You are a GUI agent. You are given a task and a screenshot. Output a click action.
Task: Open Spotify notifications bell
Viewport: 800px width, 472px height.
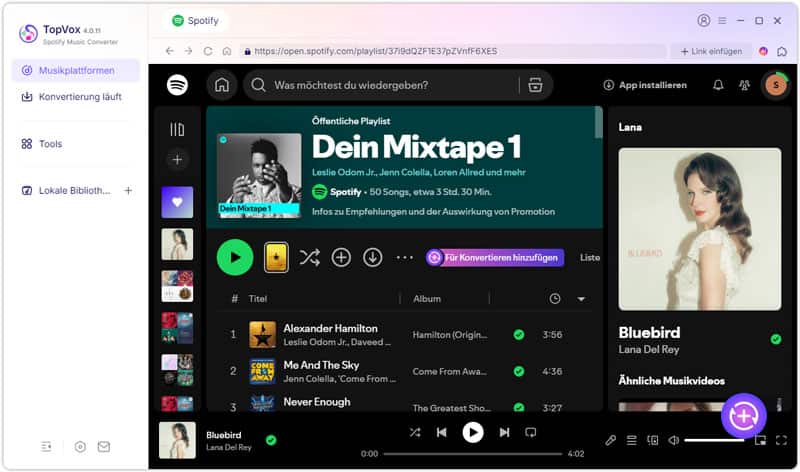718,85
